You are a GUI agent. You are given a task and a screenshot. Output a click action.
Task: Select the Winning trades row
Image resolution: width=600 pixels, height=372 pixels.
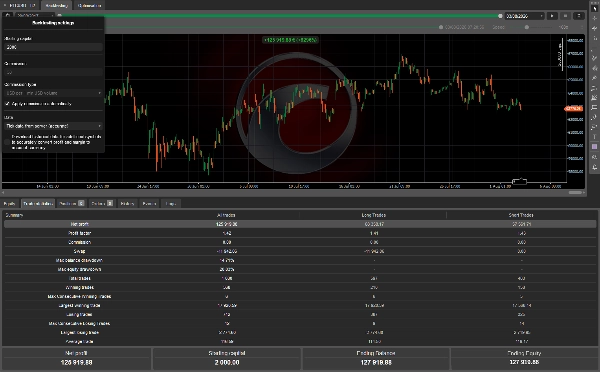[300, 287]
